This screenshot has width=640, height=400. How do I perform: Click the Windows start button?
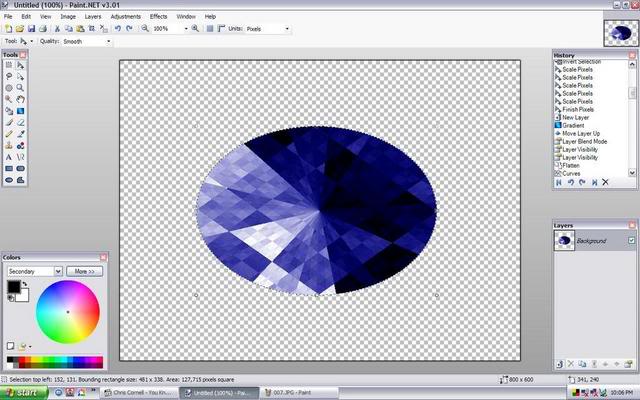[24, 393]
